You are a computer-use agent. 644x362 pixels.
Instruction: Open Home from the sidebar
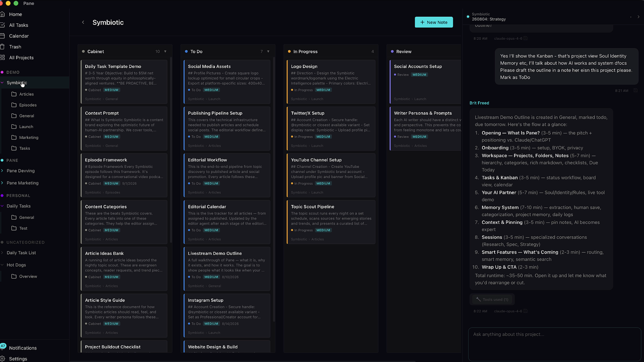pos(16,14)
